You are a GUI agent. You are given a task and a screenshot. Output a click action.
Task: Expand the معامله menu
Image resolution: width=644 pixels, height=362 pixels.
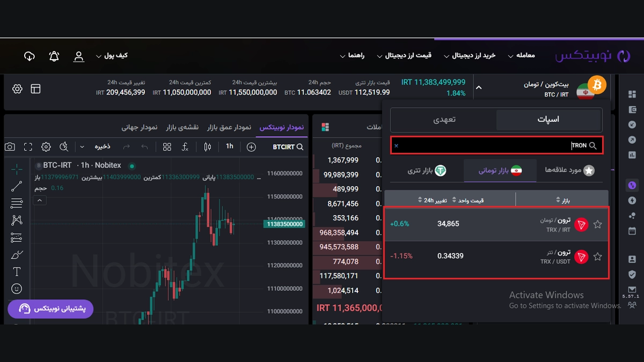(521, 56)
